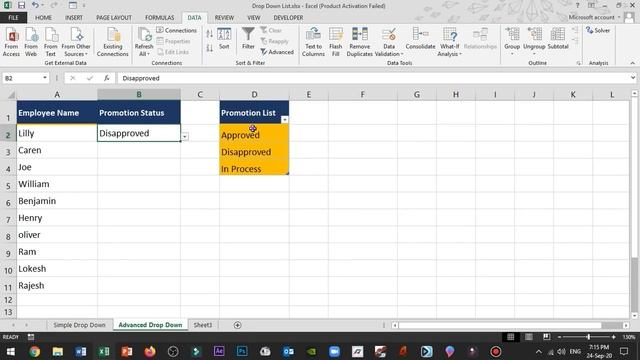The width and height of the screenshot is (640, 360).
Task: Open Windows Start menu
Action: (11, 351)
